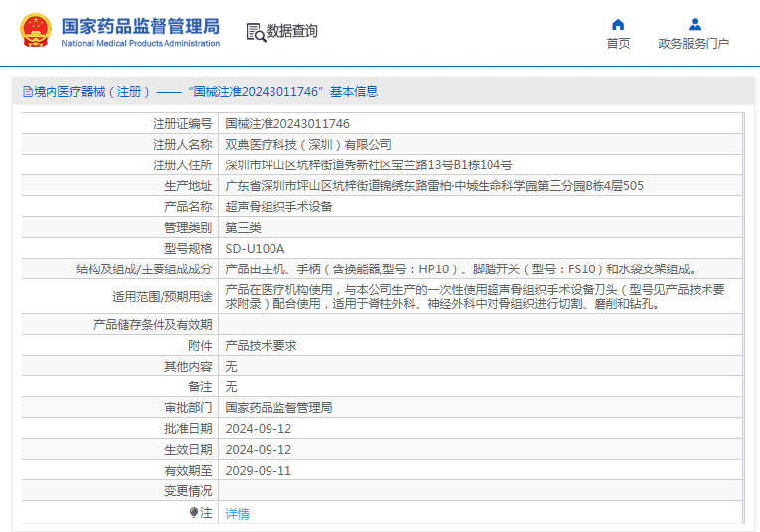Click the 结构及组成/主要组成成分 label
Screen dimensions: 760x532
point(145,269)
